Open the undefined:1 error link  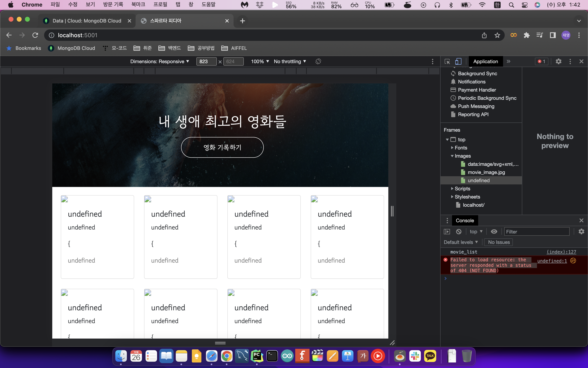click(552, 261)
